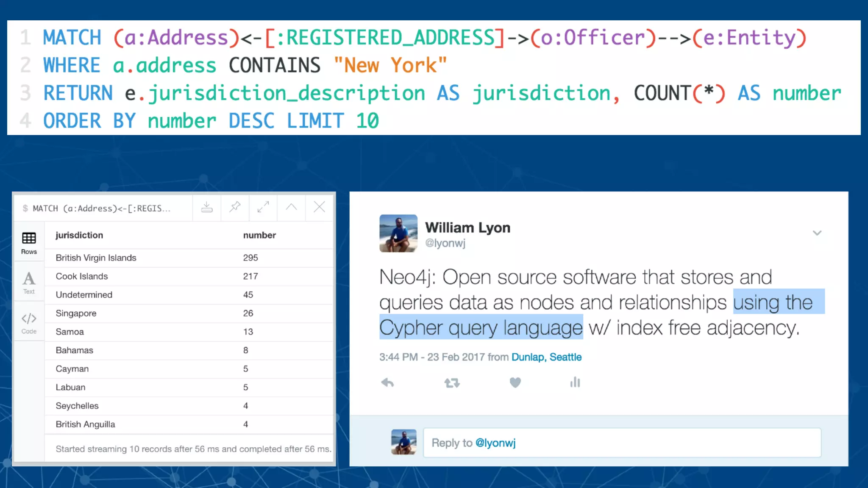868x488 pixels.
Task: Click the retweet icon
Action: point(452,383)
